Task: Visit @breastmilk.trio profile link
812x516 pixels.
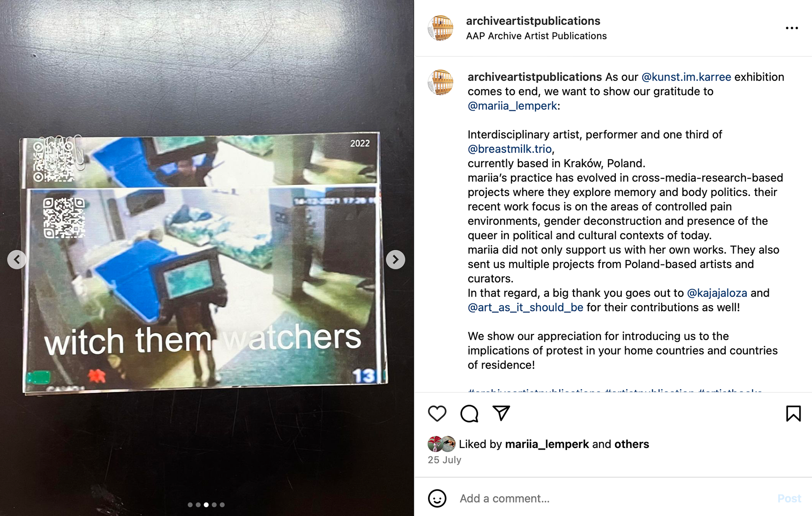Action: tap(510, 149)
